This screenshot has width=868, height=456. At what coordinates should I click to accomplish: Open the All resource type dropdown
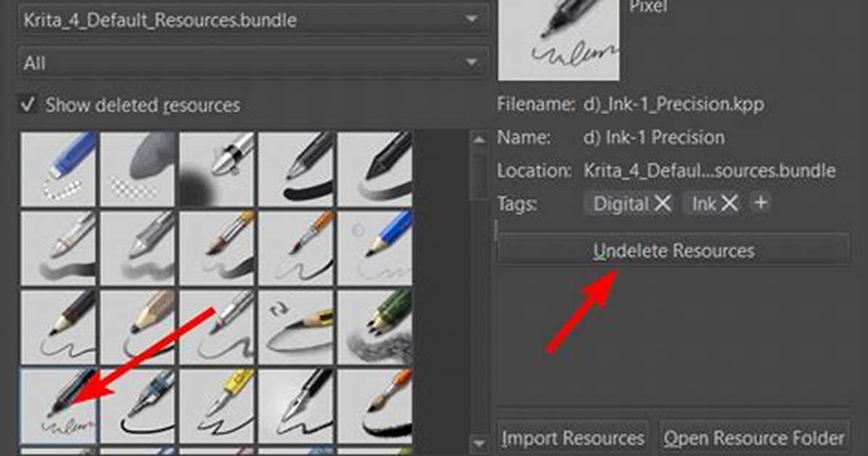[253, 62]
